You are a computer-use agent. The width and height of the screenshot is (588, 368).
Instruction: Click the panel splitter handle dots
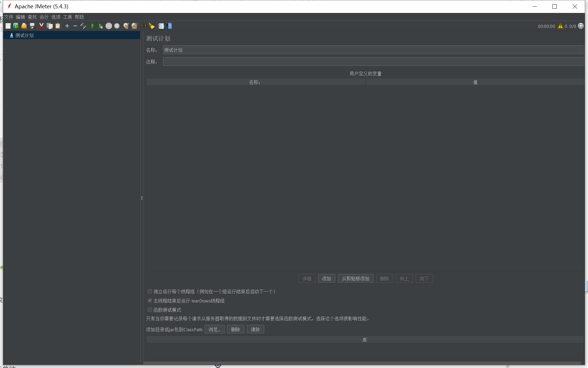(142, 198)
